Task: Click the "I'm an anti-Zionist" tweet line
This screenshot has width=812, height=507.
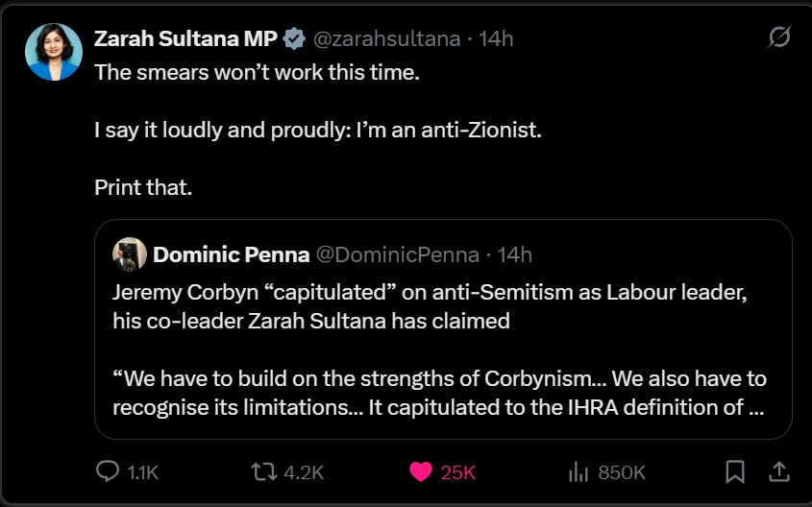Action: 317,130
